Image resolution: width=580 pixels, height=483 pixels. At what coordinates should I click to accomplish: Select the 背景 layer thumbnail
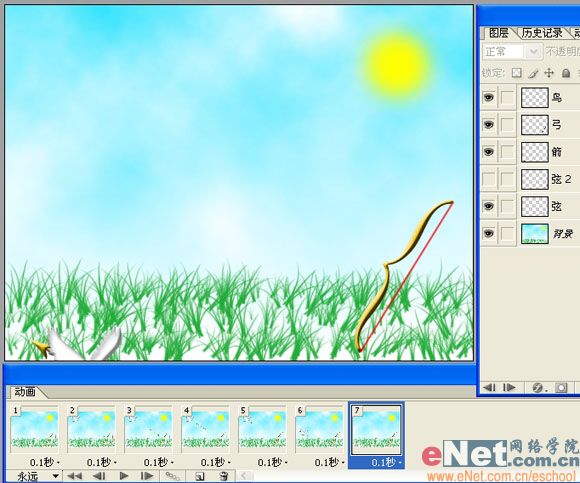pos(535,233)
